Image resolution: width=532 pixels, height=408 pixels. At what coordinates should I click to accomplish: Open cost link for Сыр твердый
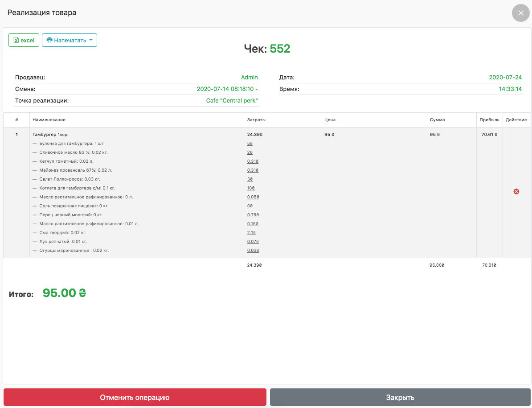(x=251, y=233)
